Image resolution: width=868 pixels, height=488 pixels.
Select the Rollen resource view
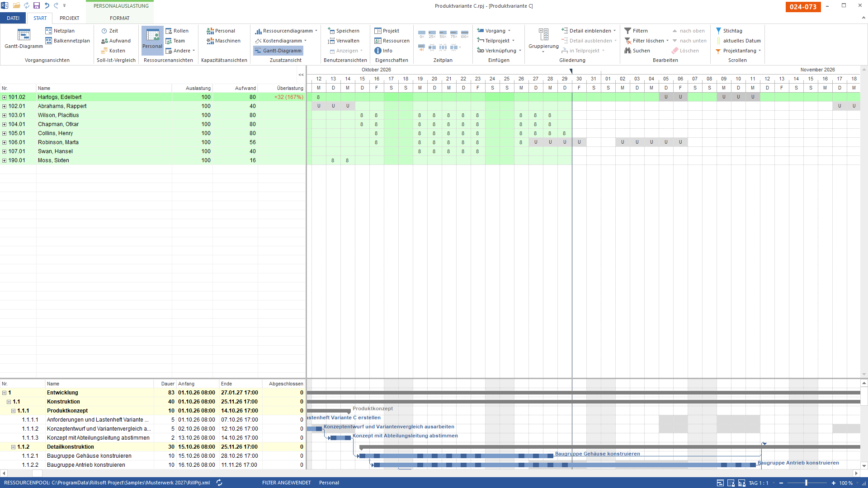coord(177,31)
